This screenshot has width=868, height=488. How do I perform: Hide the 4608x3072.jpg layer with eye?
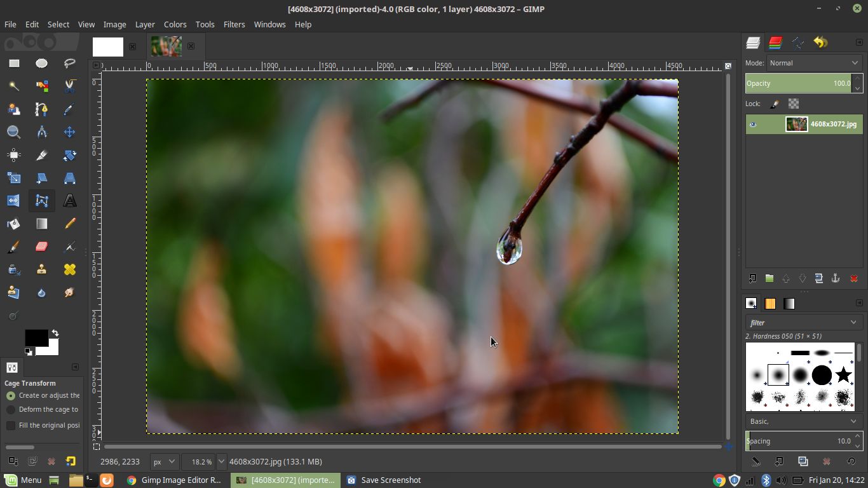[753, 125]
